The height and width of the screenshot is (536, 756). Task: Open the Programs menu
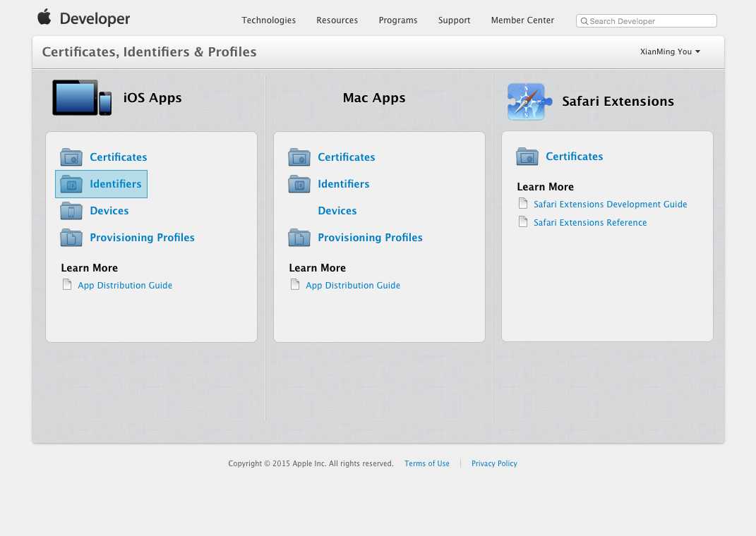pyautogui.click(x=398, y=20)
